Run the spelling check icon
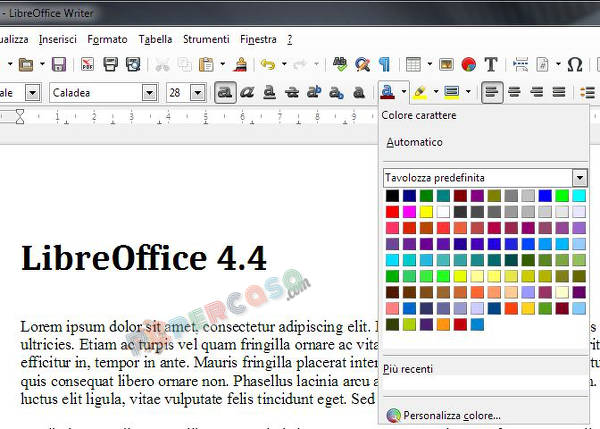The image size is (600, 429). [340, 64]
